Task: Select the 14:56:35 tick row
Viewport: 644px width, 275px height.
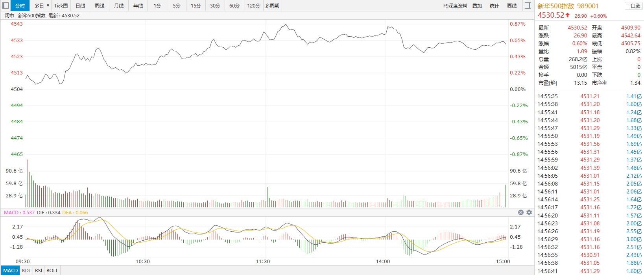Action: [590, 255]
